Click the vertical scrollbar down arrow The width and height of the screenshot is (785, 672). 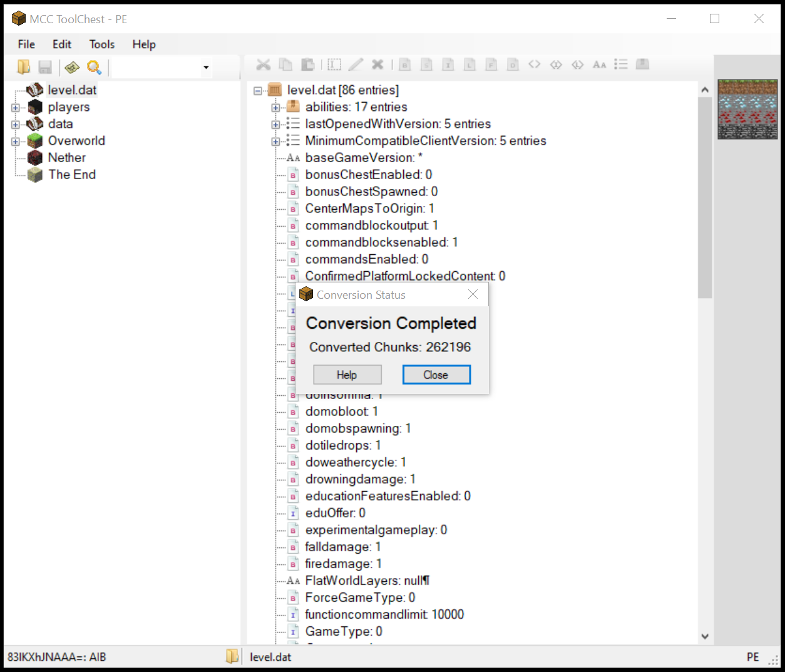(705, 636)
